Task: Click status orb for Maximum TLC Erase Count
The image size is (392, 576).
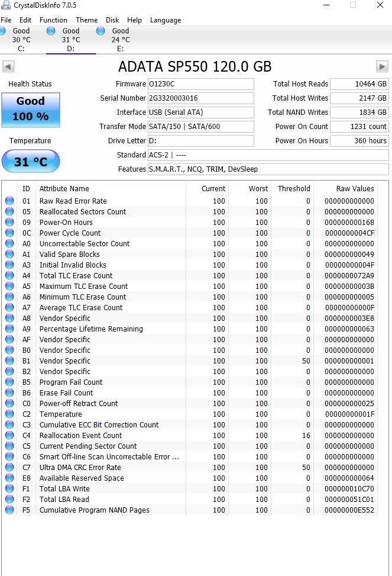Action: pos(9,286)
